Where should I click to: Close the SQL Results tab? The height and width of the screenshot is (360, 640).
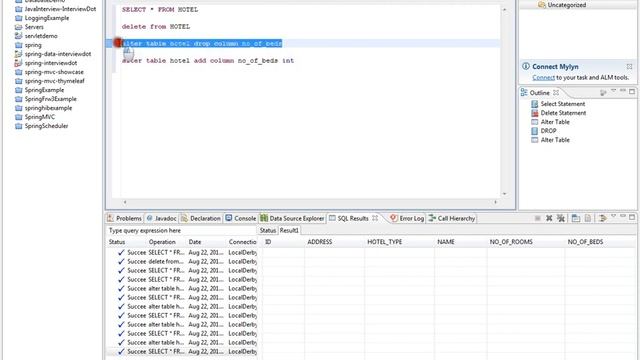pos(375,218)
